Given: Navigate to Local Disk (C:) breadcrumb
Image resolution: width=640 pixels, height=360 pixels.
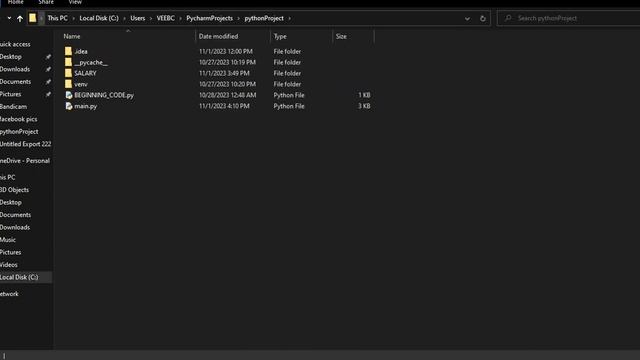Looking at the screenshot, I should pos(99,18).
